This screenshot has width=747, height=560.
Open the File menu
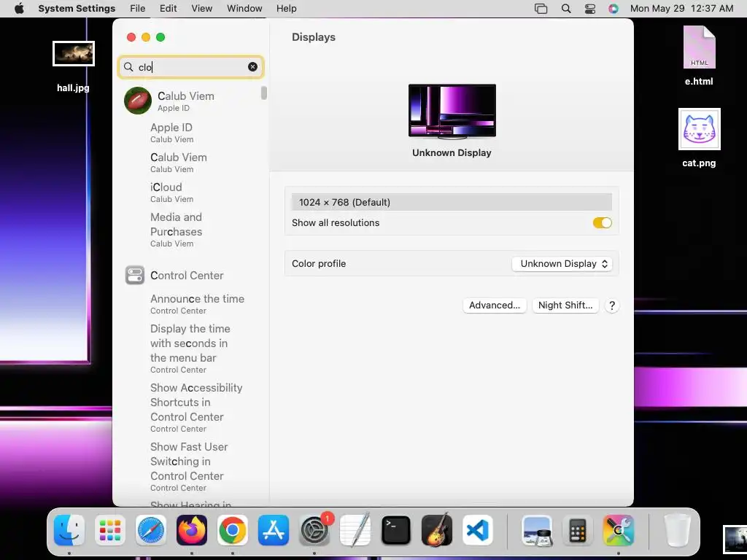pyautogui.click(x=138, y=9)
